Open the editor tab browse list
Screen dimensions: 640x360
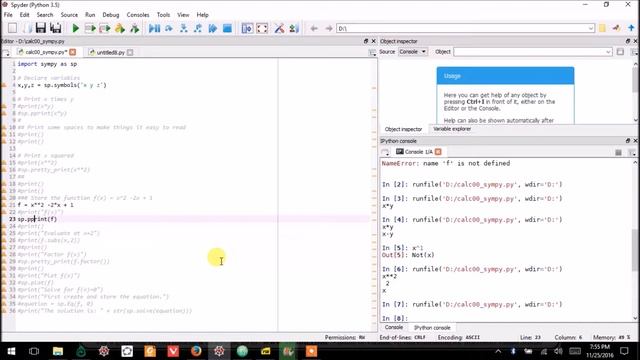[6, 53]
